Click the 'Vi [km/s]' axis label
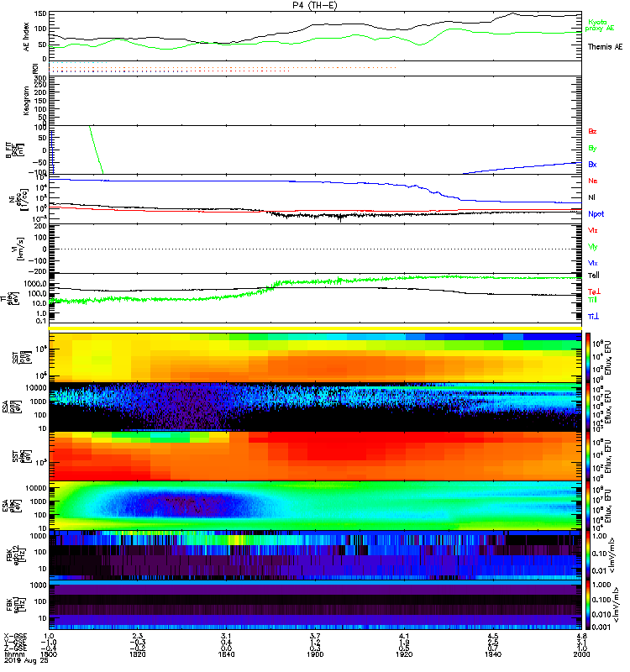The image size is (630, 672). [x=19, y=249]
